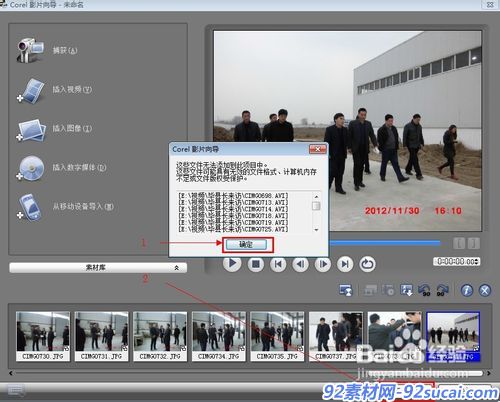Close the Corel 影片向导 error dialog
The width and height of the screenshot is (500, 402).
(x=317, y=149)
